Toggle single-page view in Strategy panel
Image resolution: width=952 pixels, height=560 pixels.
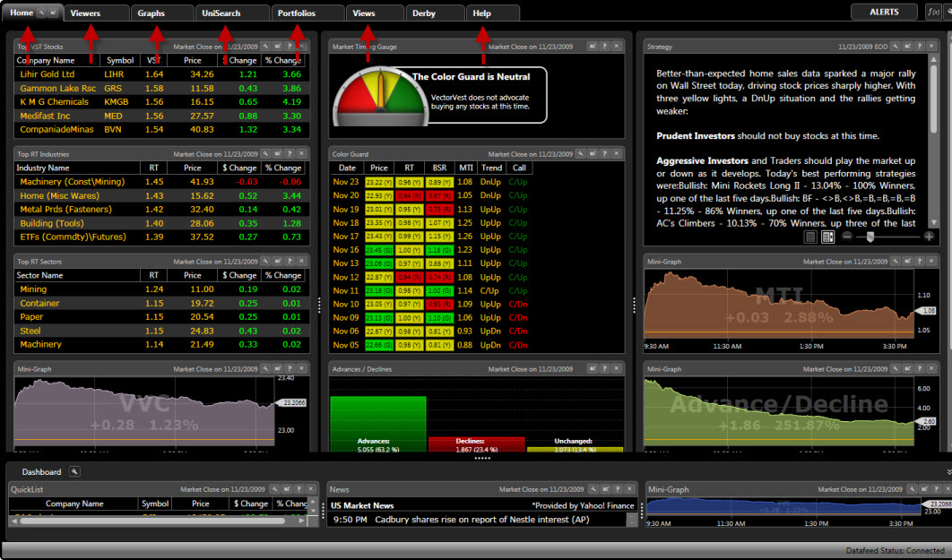point(810,237)
